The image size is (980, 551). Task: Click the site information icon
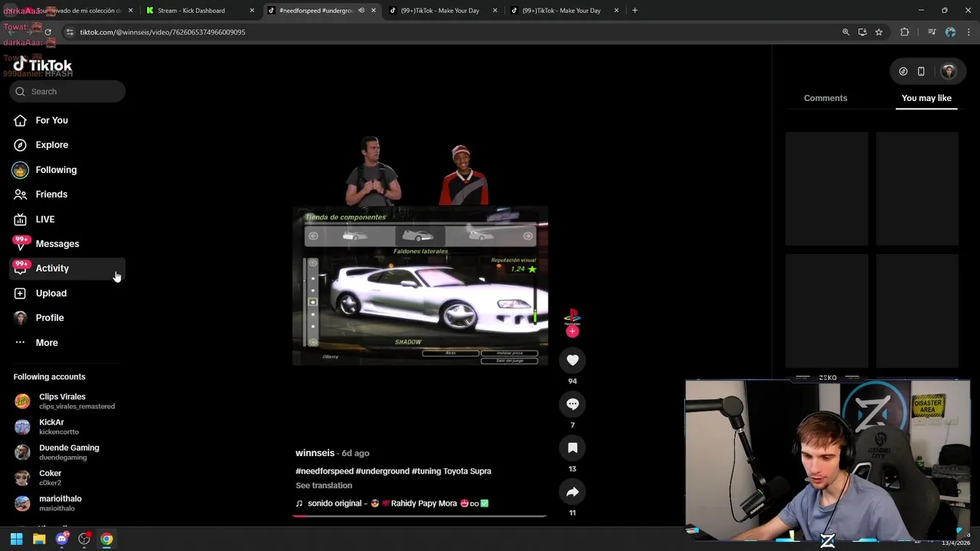pos(70,32)
